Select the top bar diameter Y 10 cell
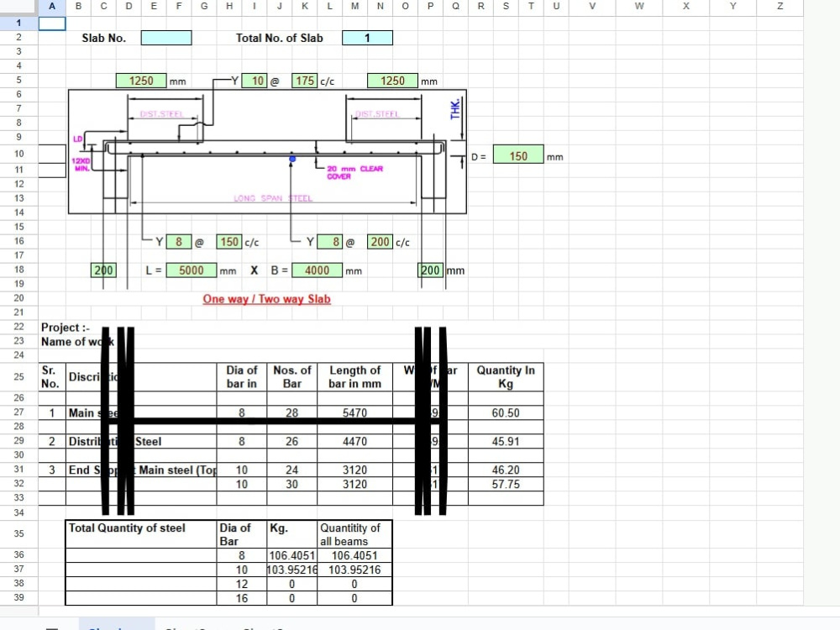This screenshot has width=840, height=630. click(x=255, y=81)
